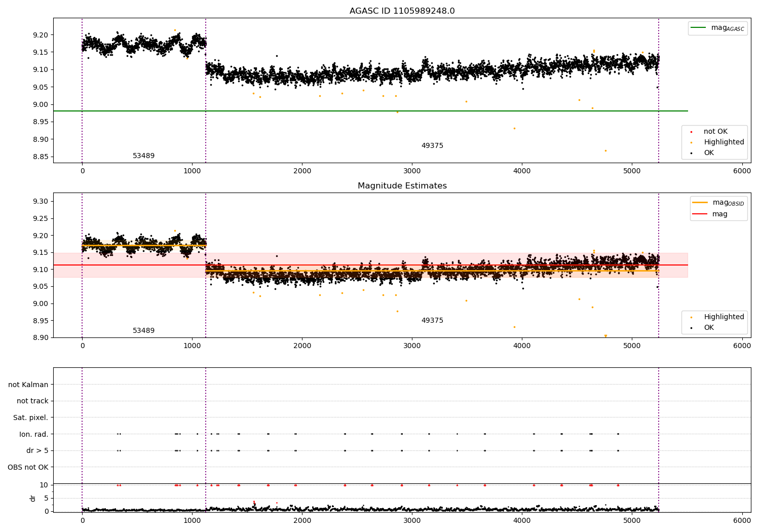Click '2000' x-axis tick under the top plot
The height and width of the screenshot is (532, 760).
(302, 171)
